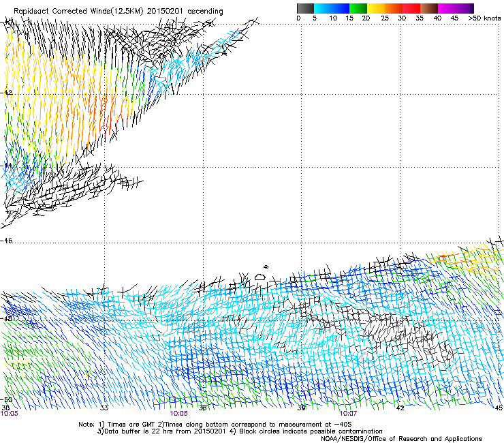Select the yellow 20-25 knots legend swatch
504x443 pixels.
point(376,8)
